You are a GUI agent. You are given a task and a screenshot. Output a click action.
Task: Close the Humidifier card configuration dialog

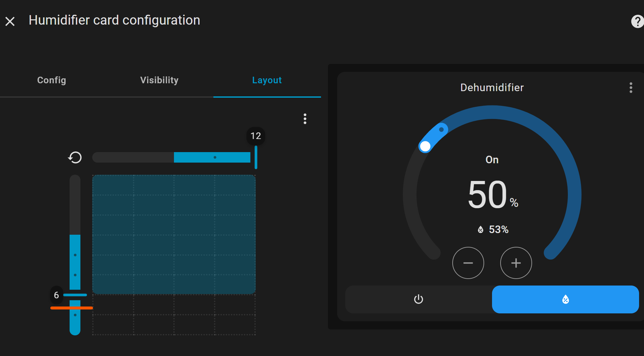click(10, 21)
